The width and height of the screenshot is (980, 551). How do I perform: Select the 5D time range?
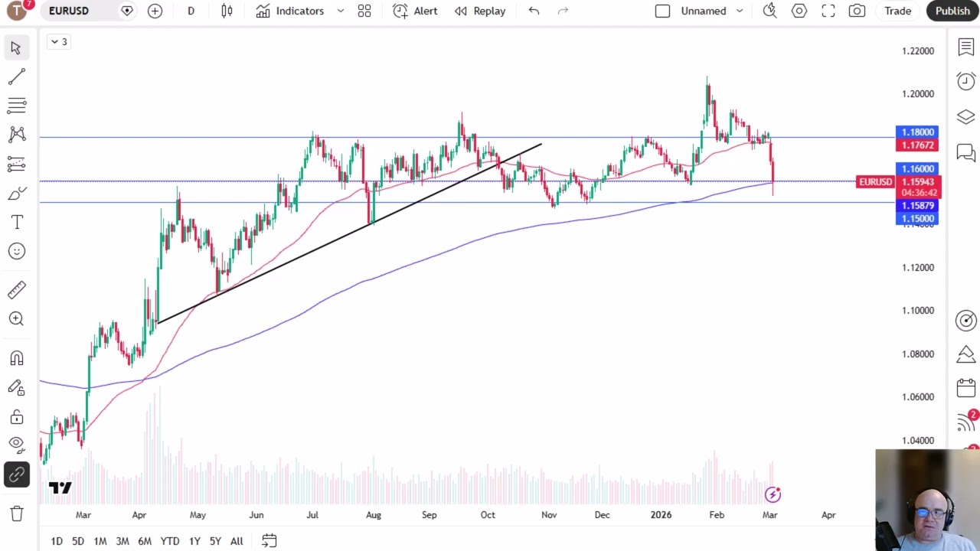point(78,541)
